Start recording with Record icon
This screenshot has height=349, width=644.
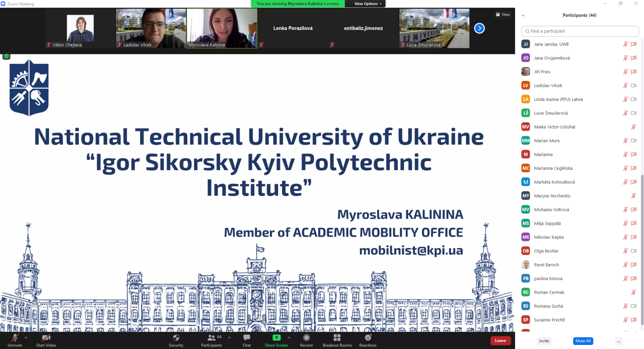pos(306,338)
